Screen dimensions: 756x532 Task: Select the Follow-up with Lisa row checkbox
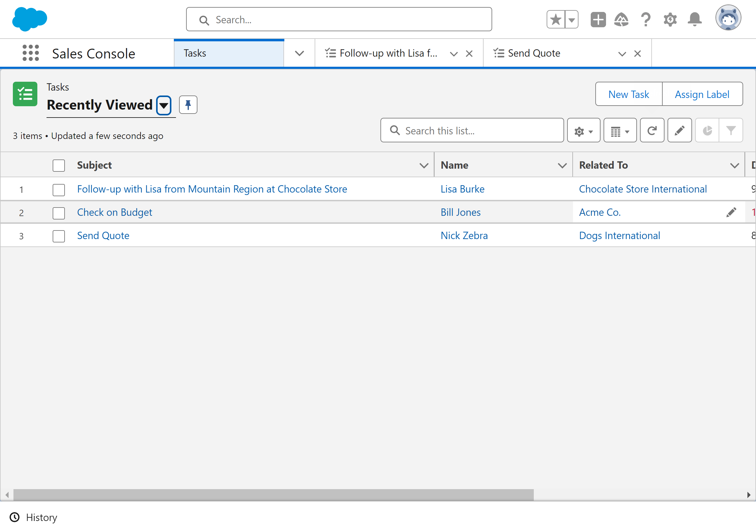tap(58, 189)
